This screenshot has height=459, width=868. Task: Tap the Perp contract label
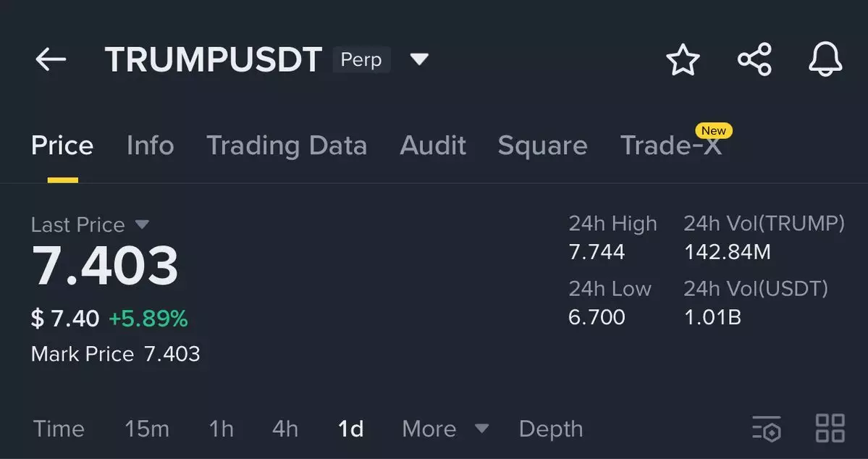pyautogui.click(x=361, y=59)
